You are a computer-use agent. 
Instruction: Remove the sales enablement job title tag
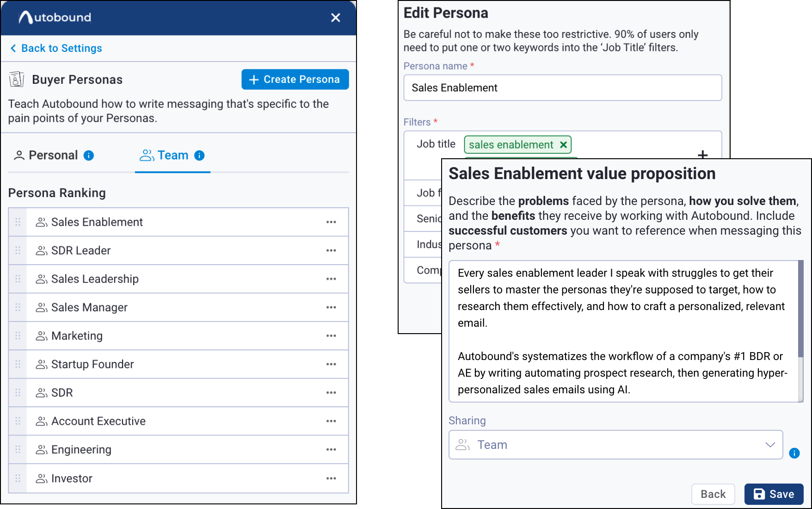click(x=563, y=145)
